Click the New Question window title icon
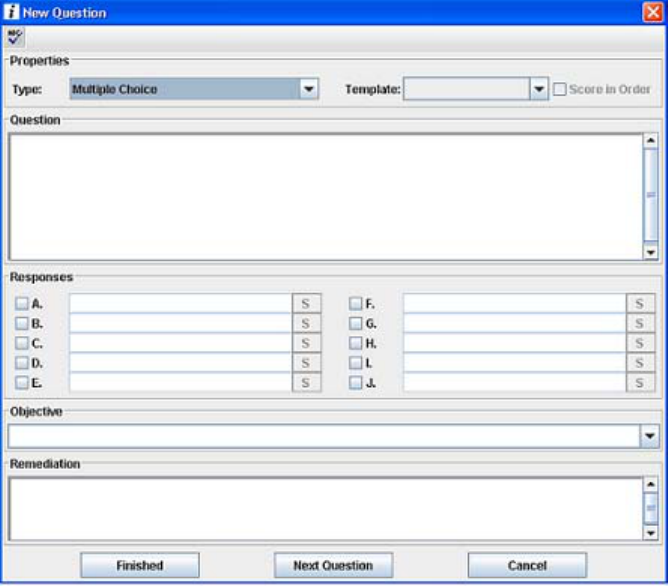 point(11,11)
